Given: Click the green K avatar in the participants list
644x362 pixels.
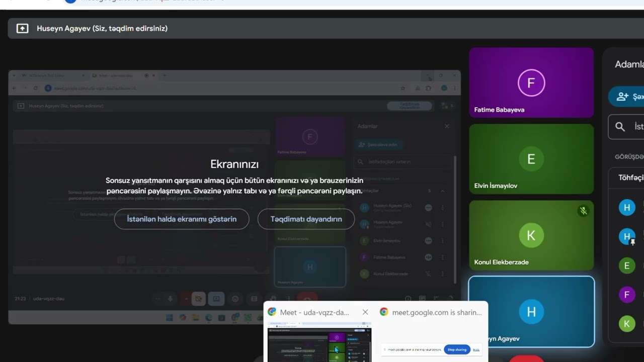Looking at the screenshot, I should [x=627, y=324].
